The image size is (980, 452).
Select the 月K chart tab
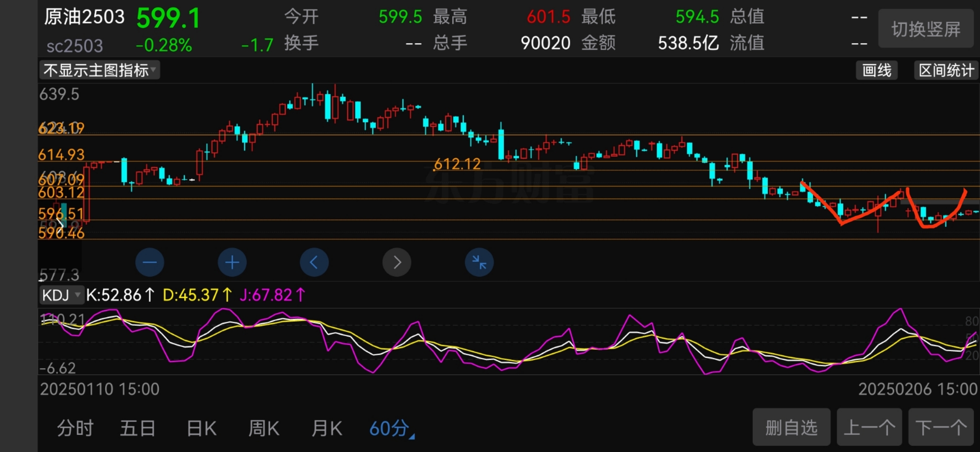click(x=327, y=429)
